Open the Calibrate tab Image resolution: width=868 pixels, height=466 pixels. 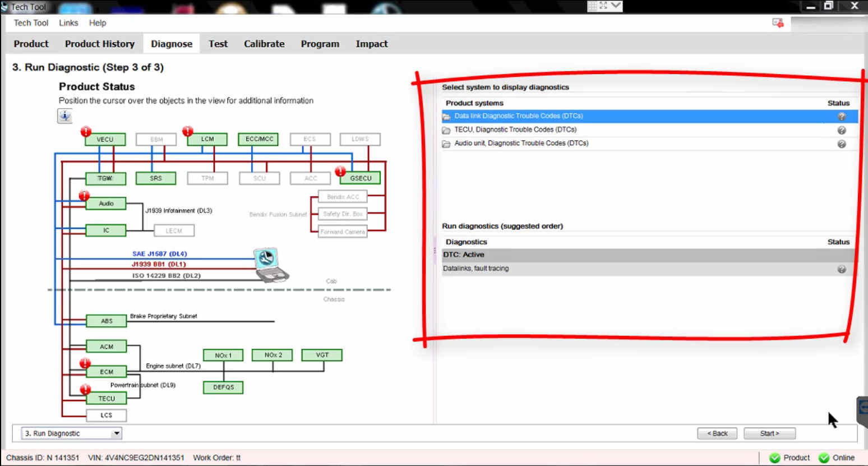tap(264, 44)
